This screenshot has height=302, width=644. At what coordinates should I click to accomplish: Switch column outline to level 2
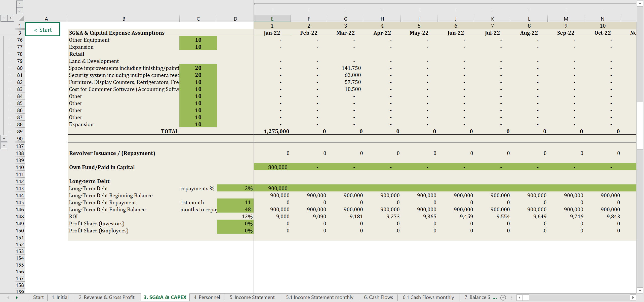20,11
